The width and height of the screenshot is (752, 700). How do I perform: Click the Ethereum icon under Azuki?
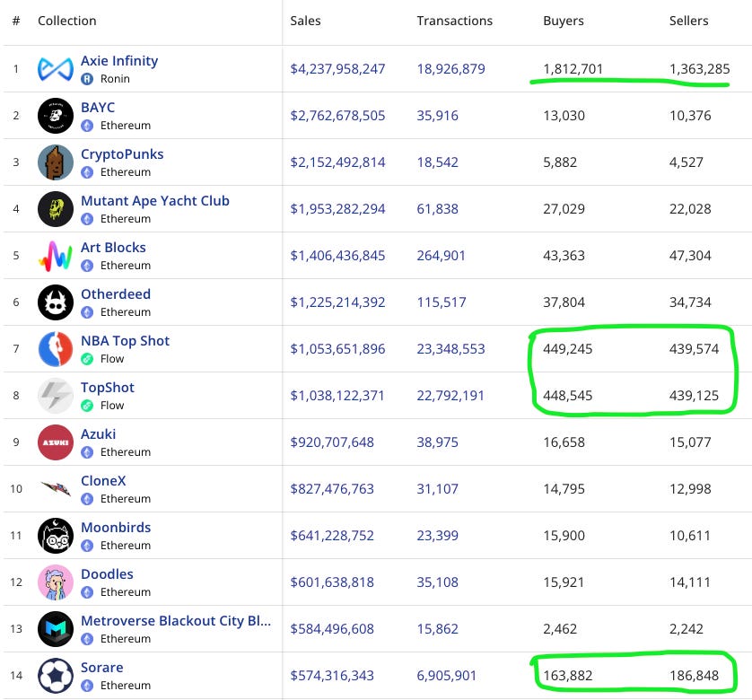[87, 452]
